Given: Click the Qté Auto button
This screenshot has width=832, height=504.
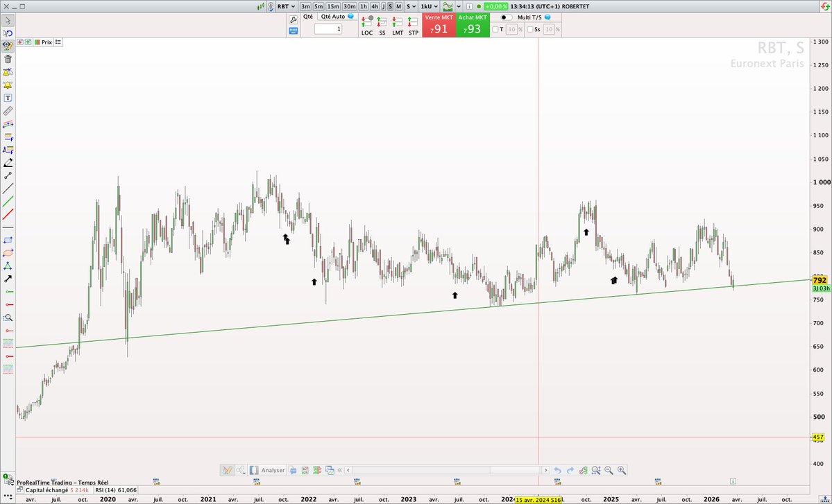Looking at the screenshot, I should 337,17.
